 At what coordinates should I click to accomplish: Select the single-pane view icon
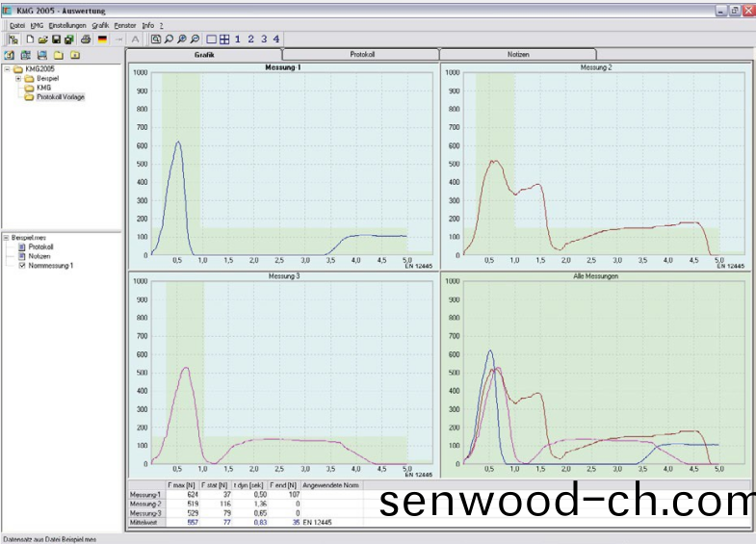click(x=212, y=39)
